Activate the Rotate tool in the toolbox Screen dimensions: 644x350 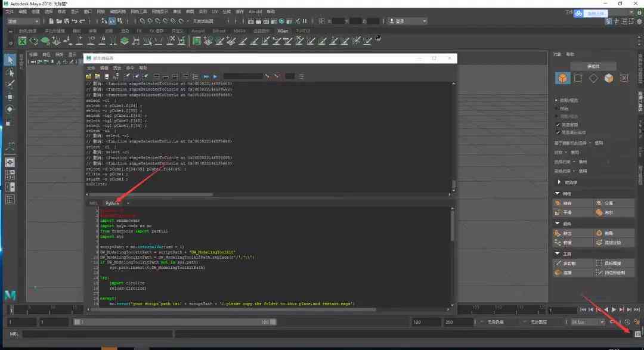[10, 109]
